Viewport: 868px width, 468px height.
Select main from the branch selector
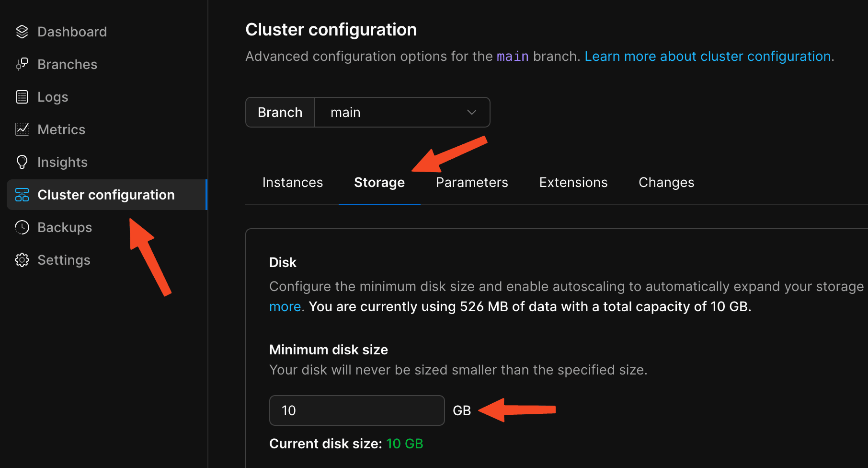point(345,112)
